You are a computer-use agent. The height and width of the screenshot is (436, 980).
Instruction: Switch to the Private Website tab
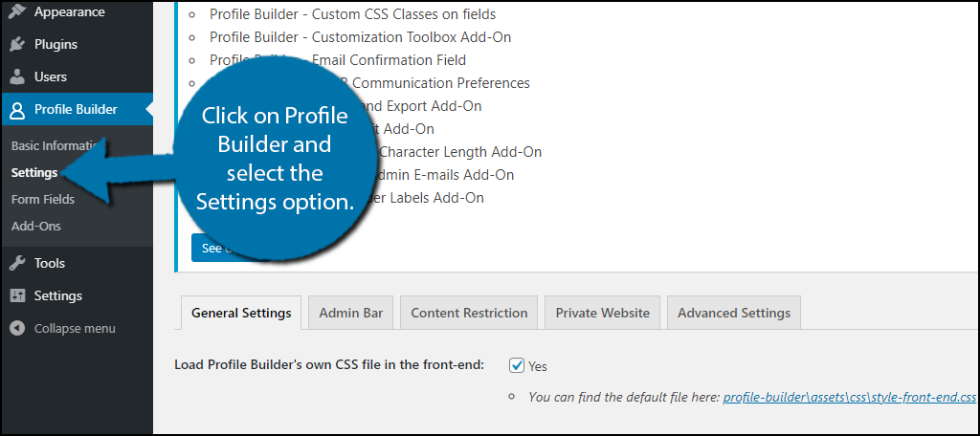603,313
